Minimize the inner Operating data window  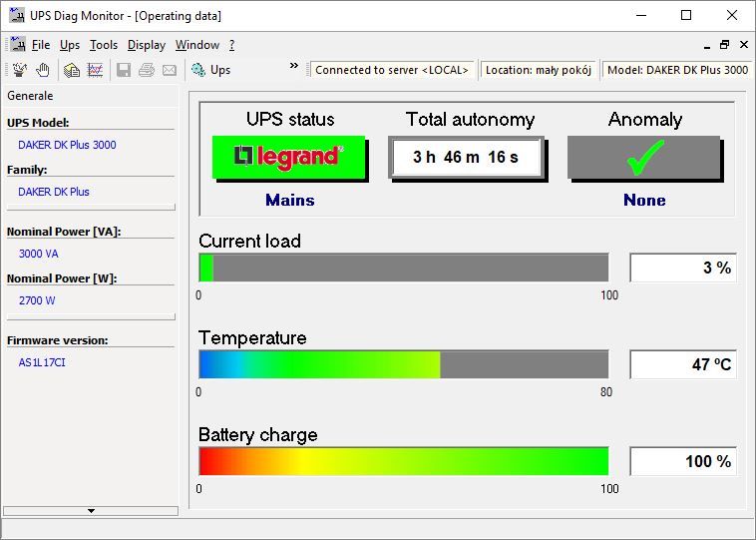(707, 45)
